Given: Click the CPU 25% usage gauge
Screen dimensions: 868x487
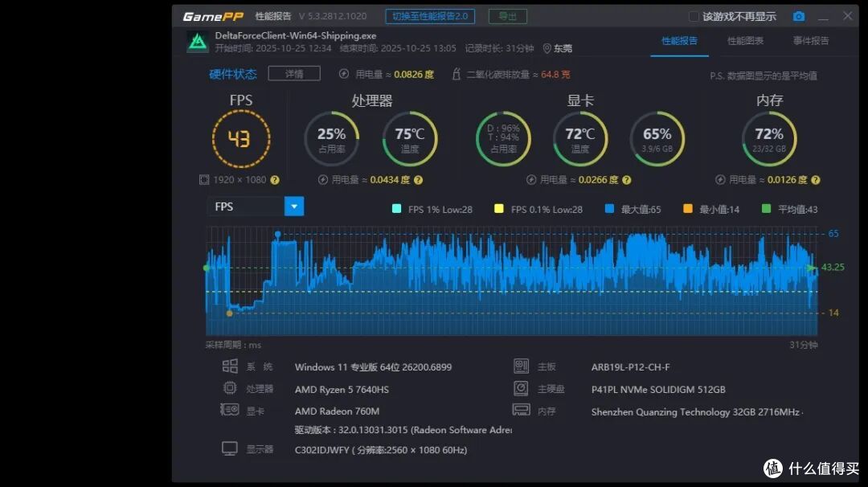Looking at the screenshot, I should pyautogui.click(x=332, y=139).
